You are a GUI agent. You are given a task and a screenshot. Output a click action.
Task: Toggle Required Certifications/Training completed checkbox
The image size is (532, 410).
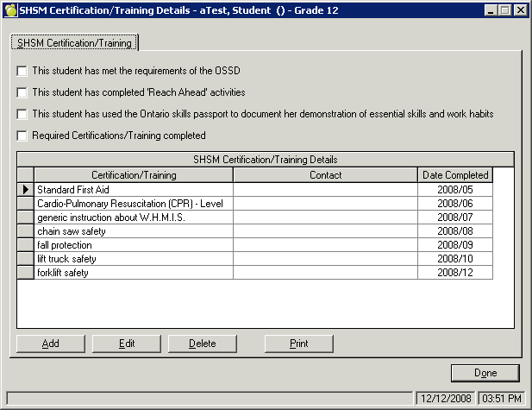tap(22, 136)
